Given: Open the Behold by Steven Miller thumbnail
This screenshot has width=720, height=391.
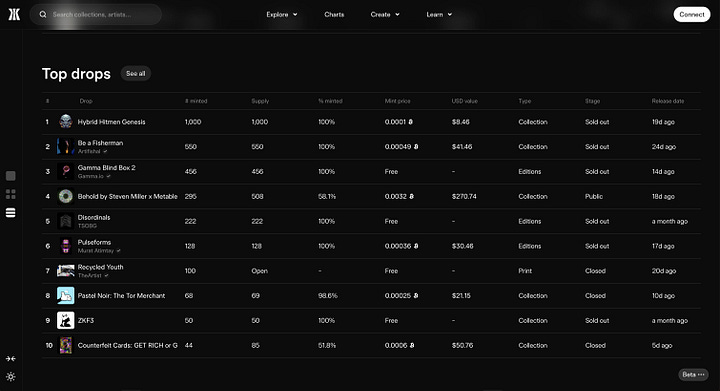Looking at the screenshot, I should coord(66,196).
